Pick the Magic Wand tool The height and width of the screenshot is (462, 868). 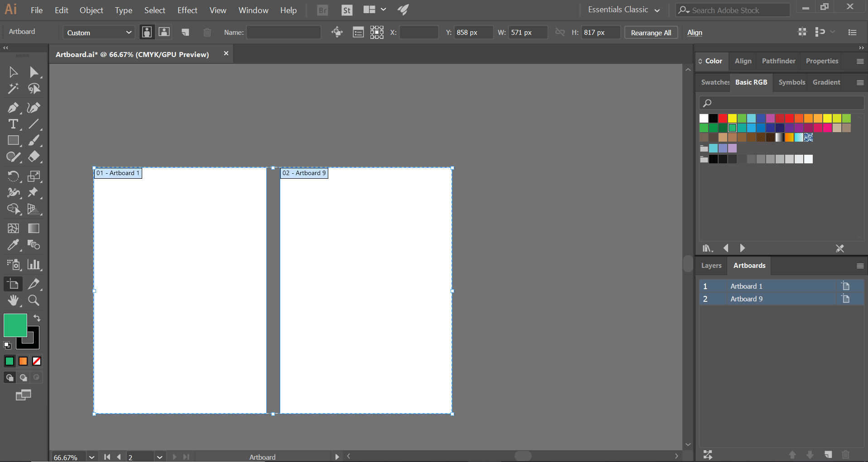13,89
